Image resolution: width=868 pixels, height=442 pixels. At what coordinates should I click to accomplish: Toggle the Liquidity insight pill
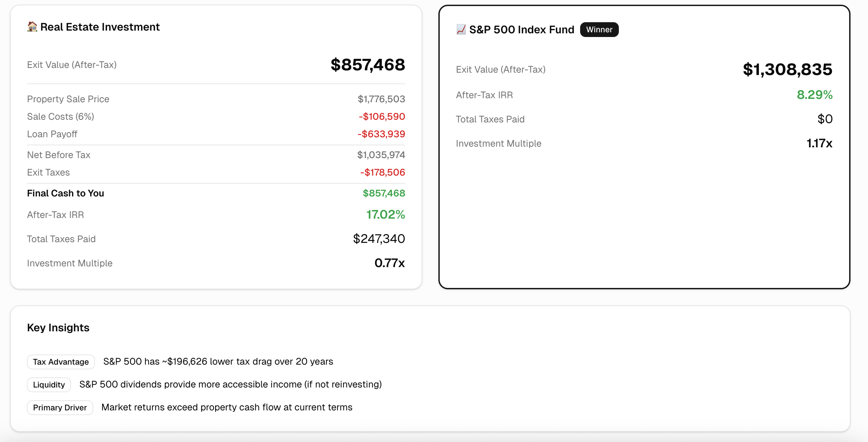[x=48, y=384]
